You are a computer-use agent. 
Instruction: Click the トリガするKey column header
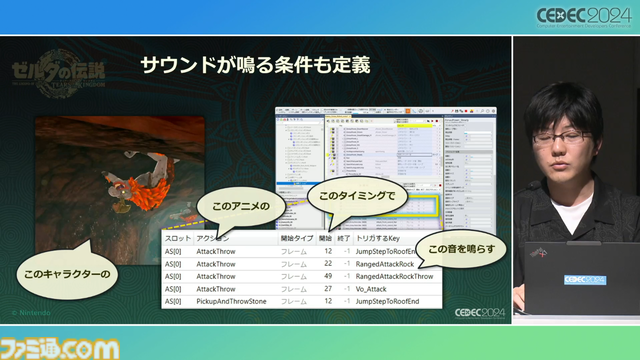[378, 238]
